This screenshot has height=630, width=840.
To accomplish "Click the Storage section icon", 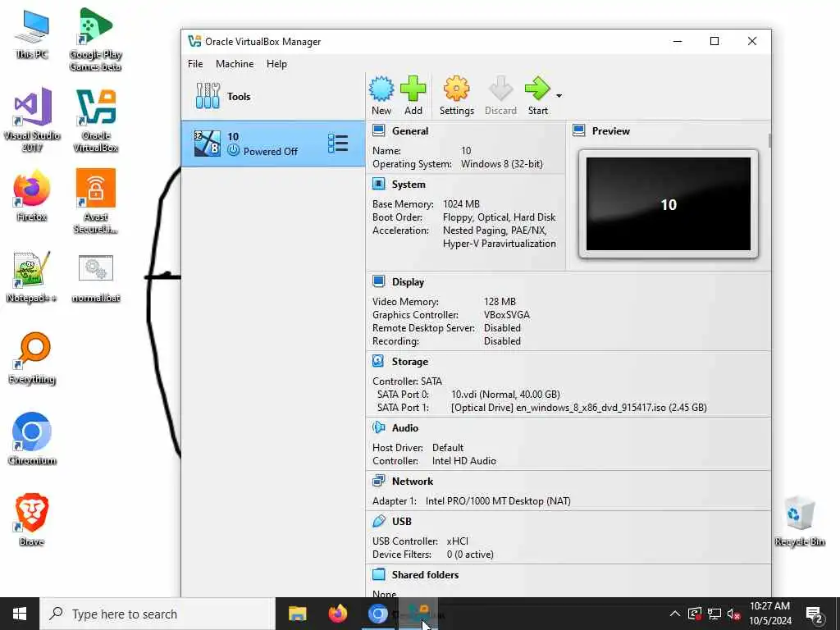I will (x=378, y=361).
